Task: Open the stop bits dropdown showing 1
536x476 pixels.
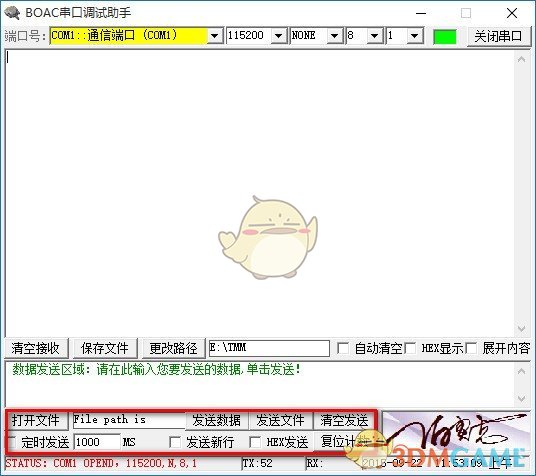Action: 414,36
